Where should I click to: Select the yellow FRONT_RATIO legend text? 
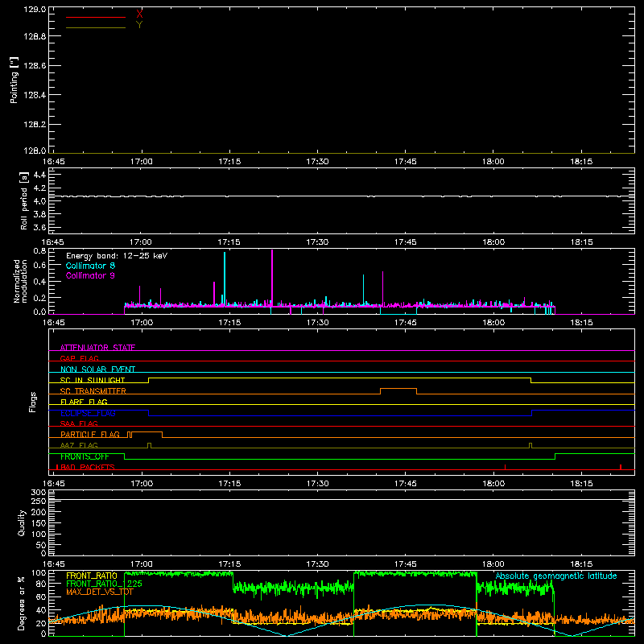pos(92,576)
